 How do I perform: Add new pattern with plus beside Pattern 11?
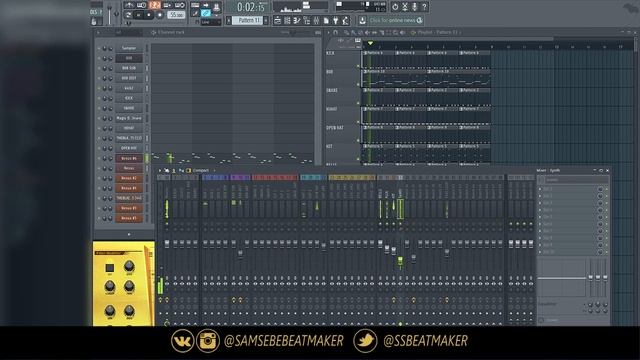265,20
